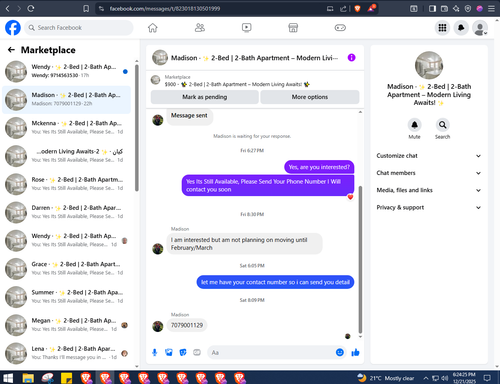Image resolution: width=500 pixels, height=384 pixels.
Task: Open the Darren conversation
Action: (x=67, y=212)
